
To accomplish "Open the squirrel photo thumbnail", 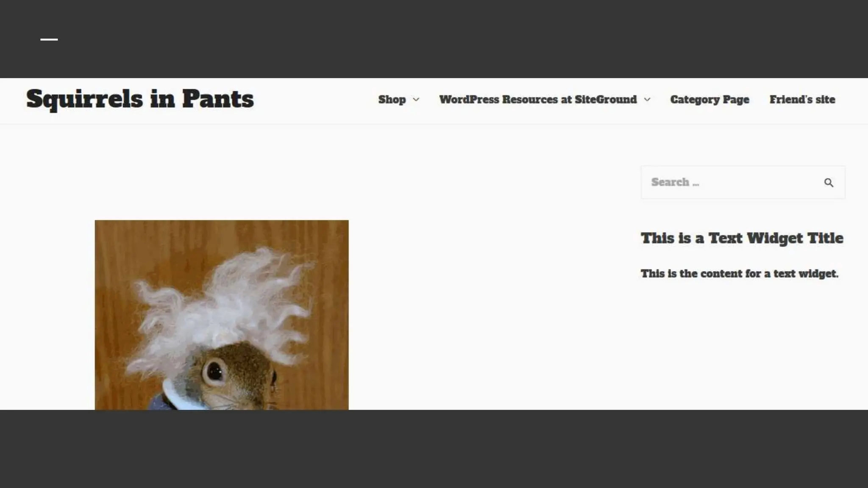I will coord(222,315).
